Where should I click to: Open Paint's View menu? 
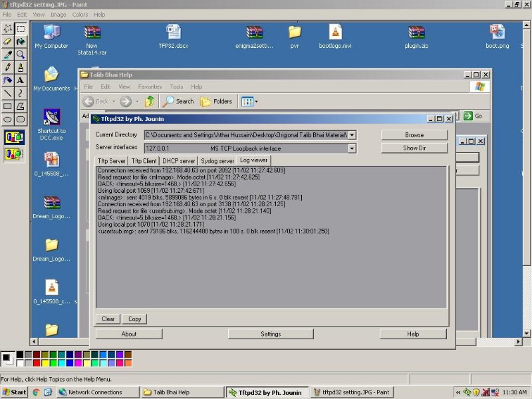coord(39,15)
